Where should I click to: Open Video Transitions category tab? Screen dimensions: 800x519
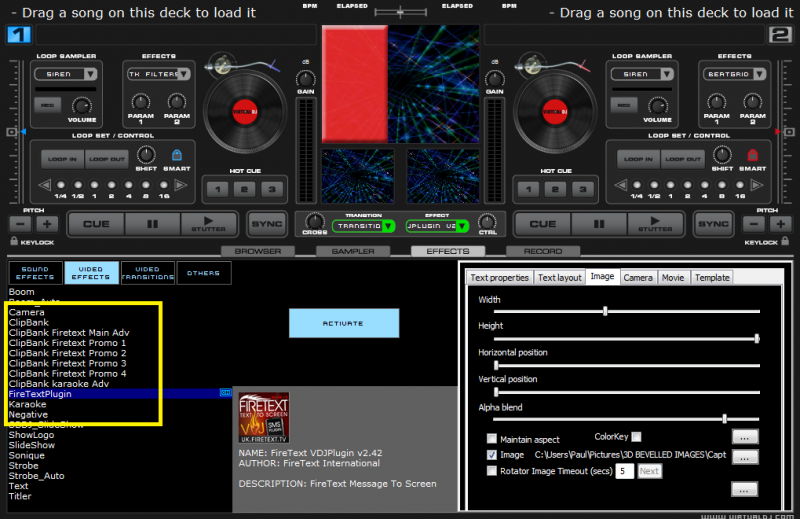[147, 273]
